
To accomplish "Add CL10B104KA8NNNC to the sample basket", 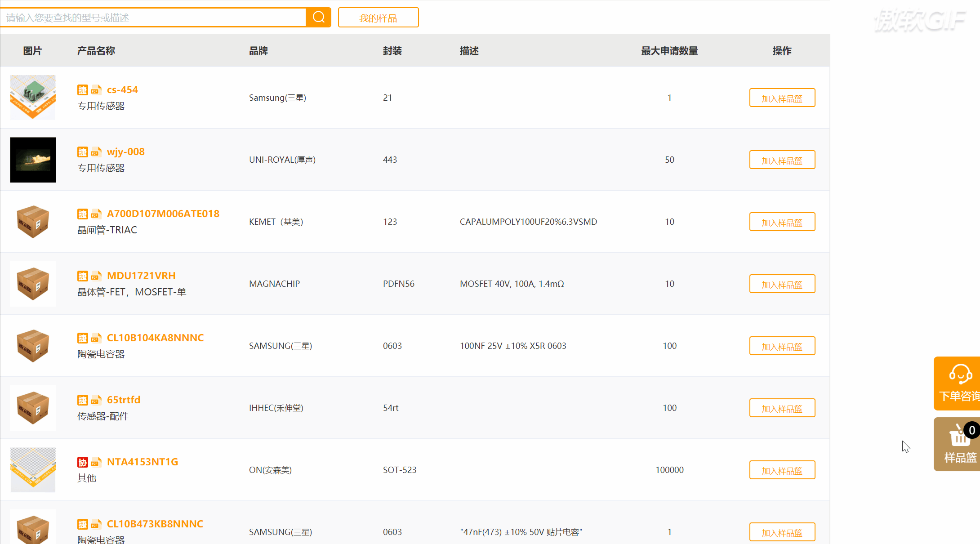I will tap(782, 346).
